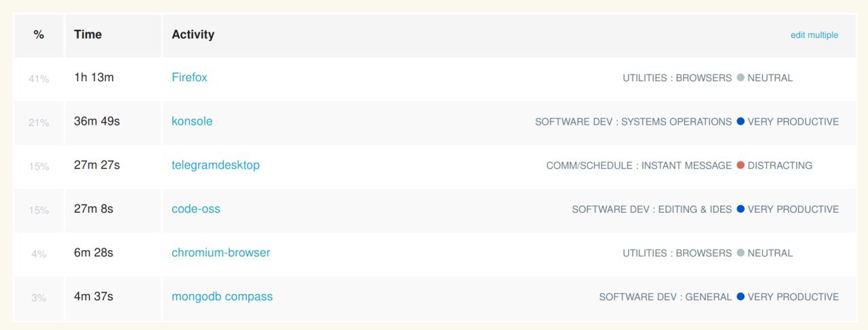Open the Firefox activity link

tap(189, 77)
